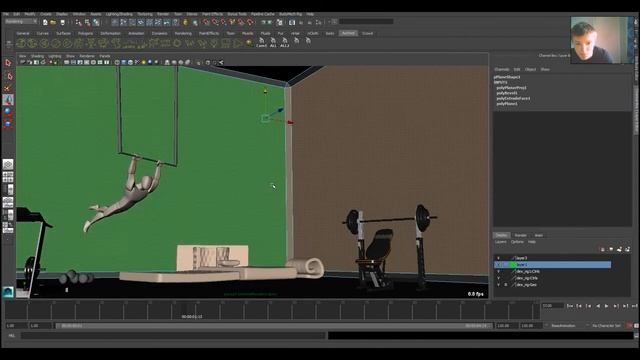Open the Display layer tab

point(501,236)
